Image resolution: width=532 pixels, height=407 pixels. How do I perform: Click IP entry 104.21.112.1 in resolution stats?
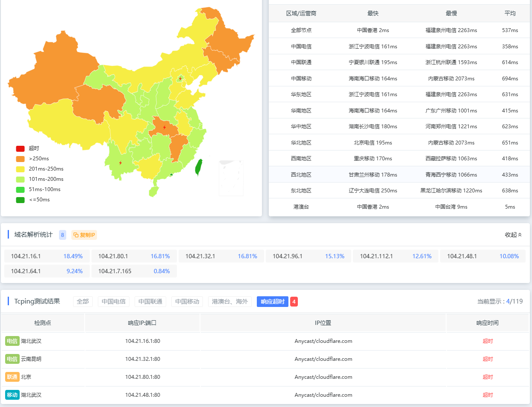pyautogui.click(x=396, y=257)
